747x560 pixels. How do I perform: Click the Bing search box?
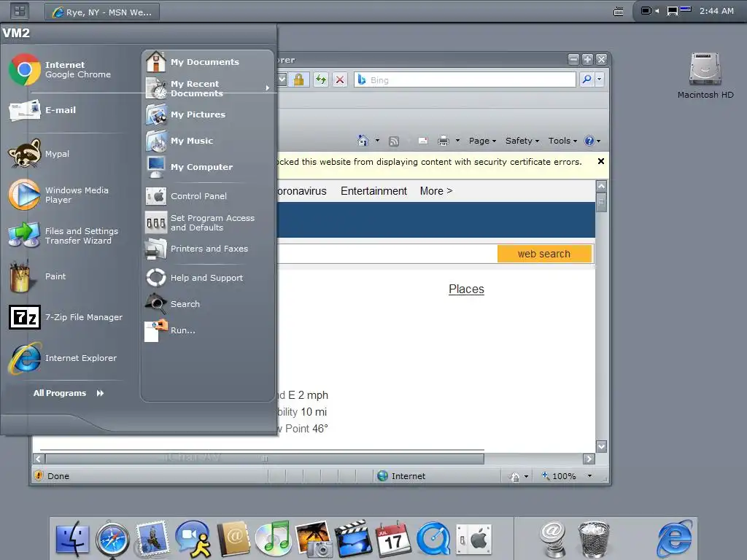point(465,79)
